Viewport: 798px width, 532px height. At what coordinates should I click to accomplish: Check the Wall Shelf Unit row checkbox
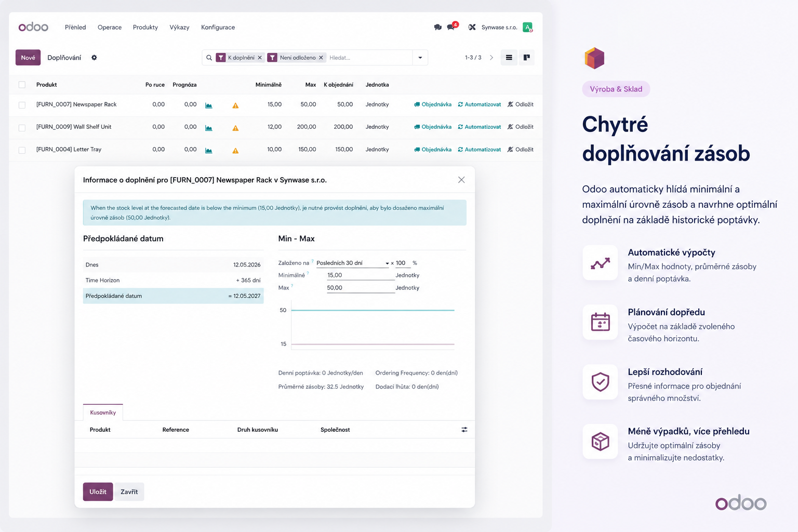point(22,127)
